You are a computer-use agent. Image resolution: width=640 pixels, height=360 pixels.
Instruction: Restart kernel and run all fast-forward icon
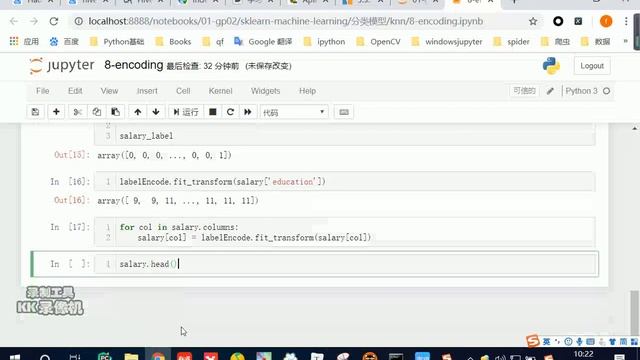pyautogui.click(x=248, y=112)
